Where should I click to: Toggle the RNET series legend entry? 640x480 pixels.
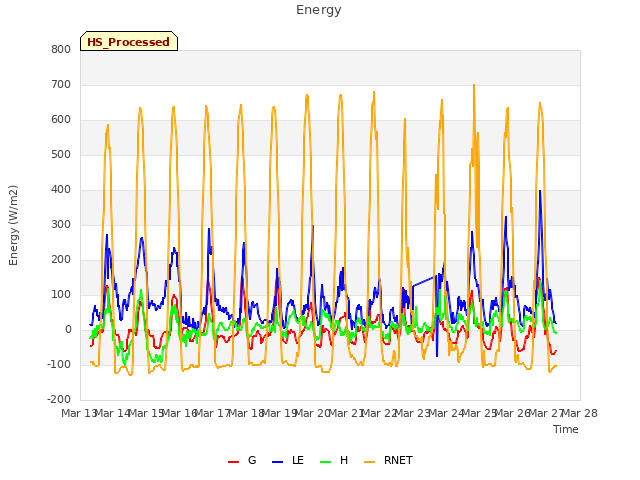click(x=388, y=460)
